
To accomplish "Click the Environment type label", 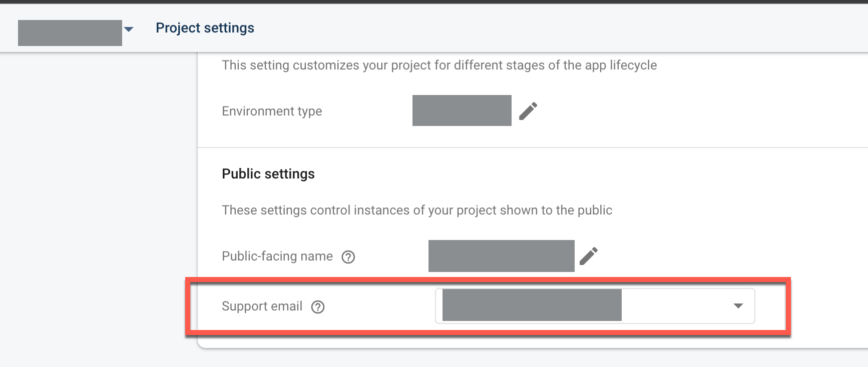I will (272, 111).
